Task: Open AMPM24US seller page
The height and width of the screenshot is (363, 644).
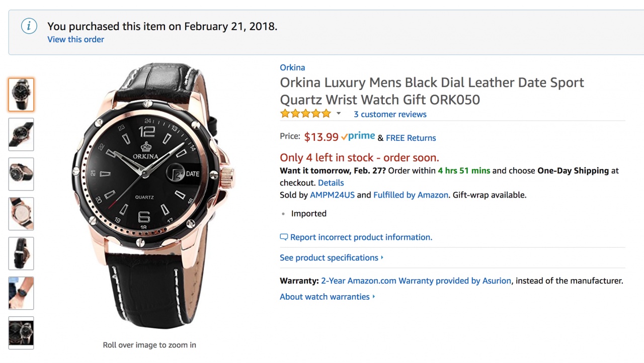Action: pos(332,195)
